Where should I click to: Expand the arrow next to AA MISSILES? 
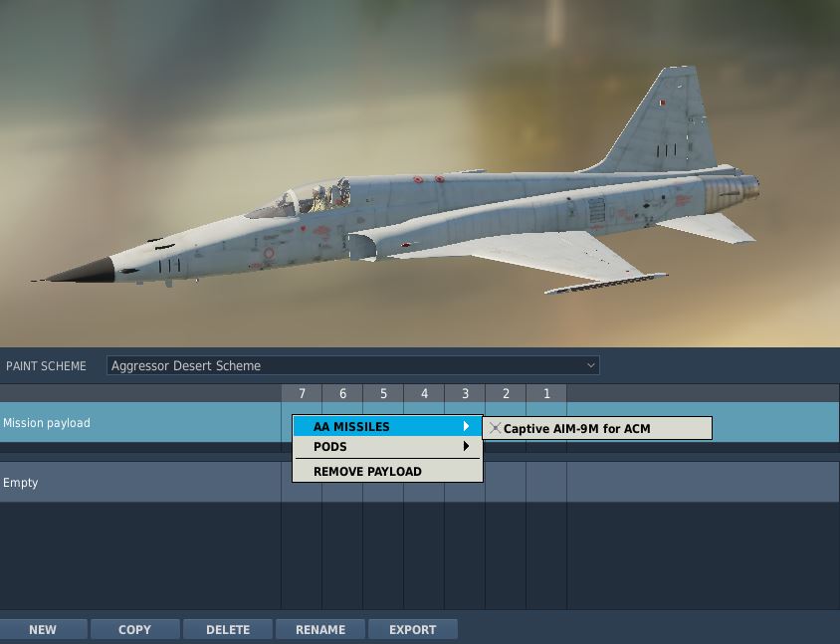pyautogui.click(x=466, y=426)
